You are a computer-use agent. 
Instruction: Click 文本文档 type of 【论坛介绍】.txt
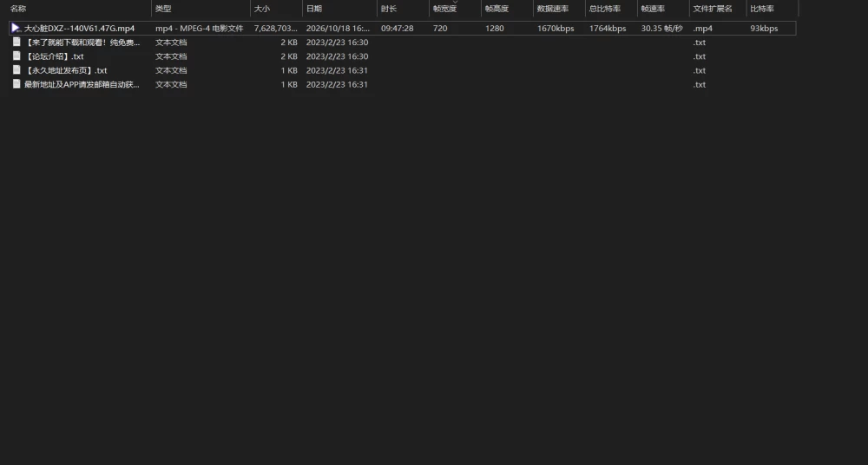tap(171, 56)
